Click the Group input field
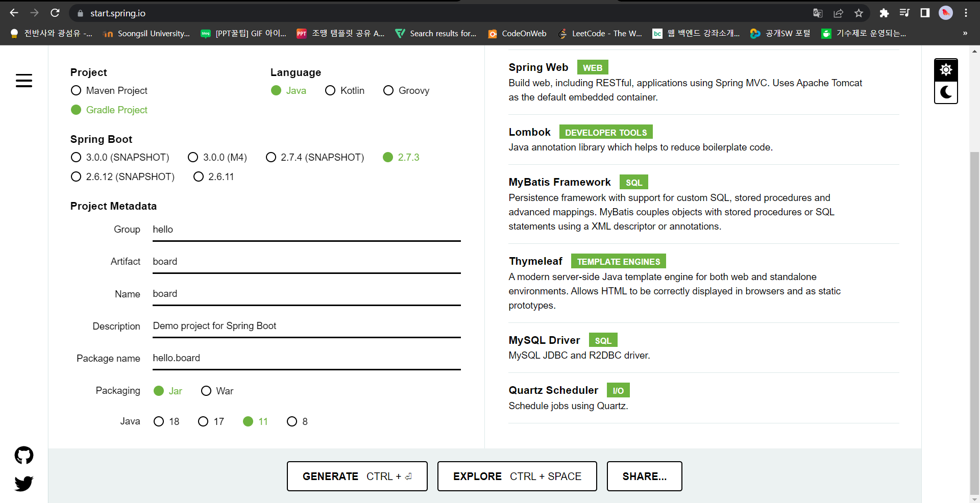 click(x=307, y=230)
